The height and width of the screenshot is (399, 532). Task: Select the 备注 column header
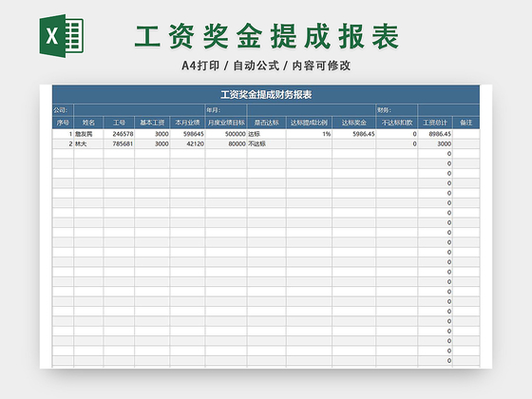point(466,123)
